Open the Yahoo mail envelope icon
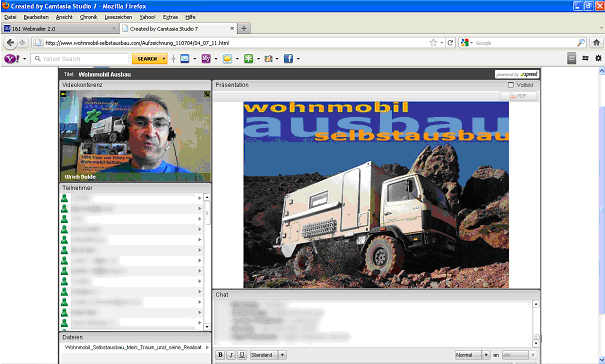Viewport: 605px width, 364px height. (x=185, y=59)
